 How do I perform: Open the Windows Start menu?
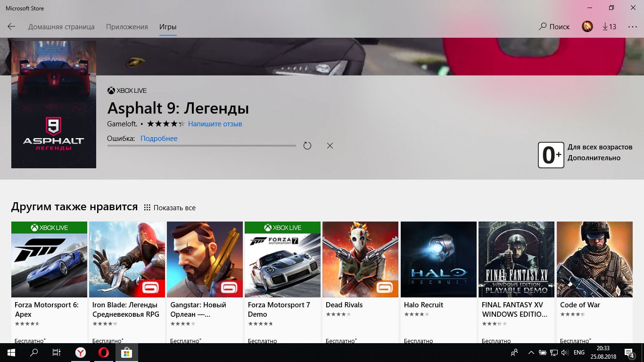11,353
